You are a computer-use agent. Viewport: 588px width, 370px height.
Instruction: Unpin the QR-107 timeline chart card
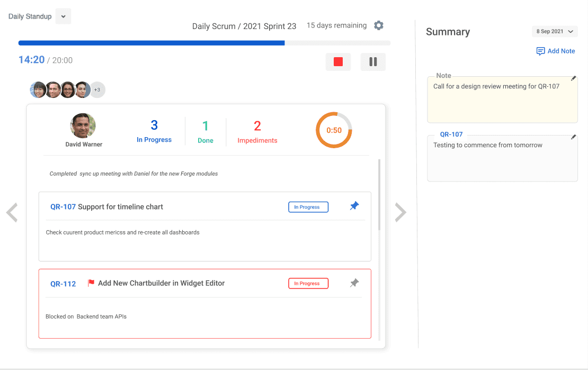tap(354, 206)
